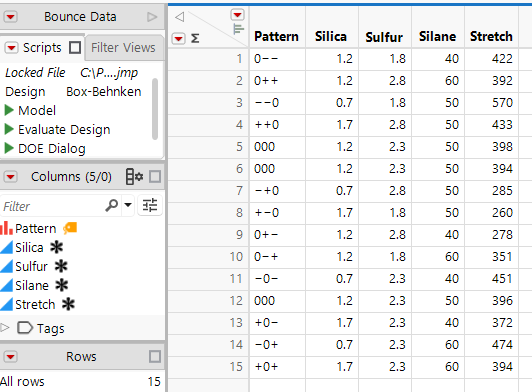The height and width of the screenshot is (392, 532).
Task: Click the asterisk next to Silane
Action: point(62,285)
